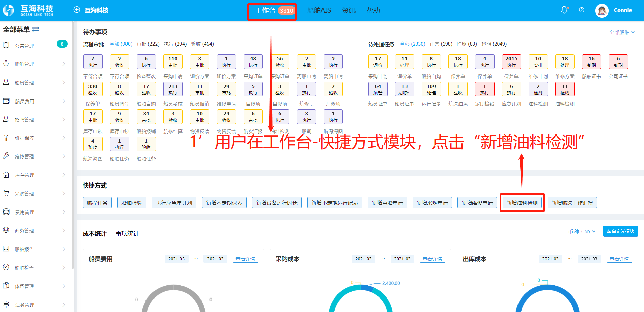Expand the 采购管理 menu chevron
Viewport: 644px width, 312px height.
point(64,193)
